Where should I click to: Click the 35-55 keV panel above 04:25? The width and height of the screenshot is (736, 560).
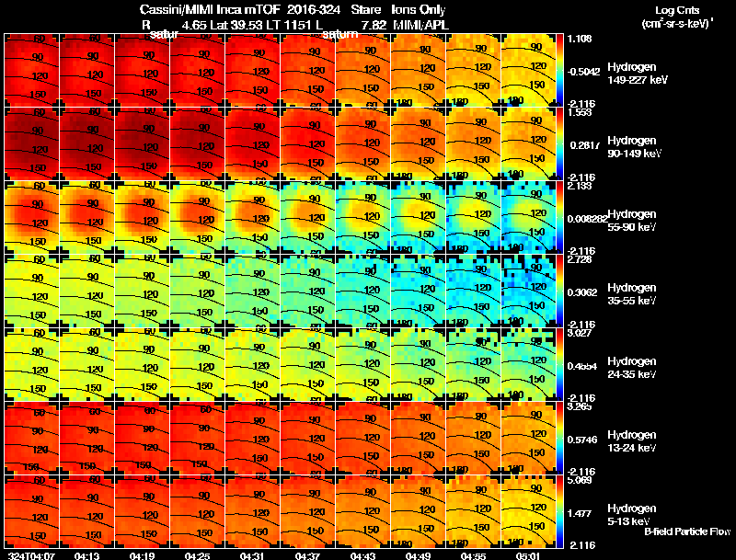[198, 291]
